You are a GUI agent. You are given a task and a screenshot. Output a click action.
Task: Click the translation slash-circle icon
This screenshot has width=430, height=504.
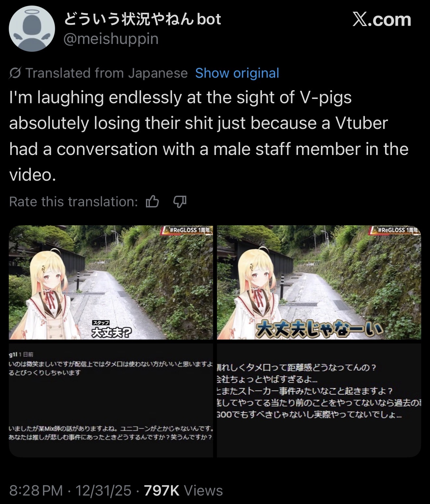[15, 73]
